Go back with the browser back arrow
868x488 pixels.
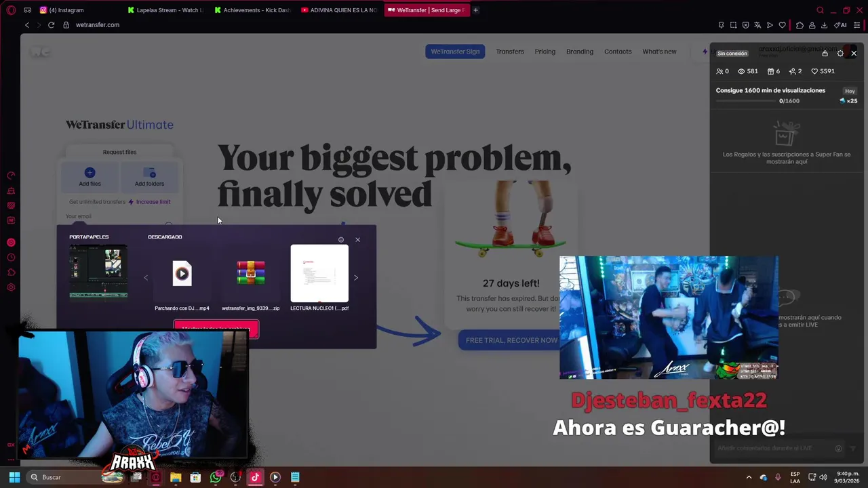pos(27,25)
